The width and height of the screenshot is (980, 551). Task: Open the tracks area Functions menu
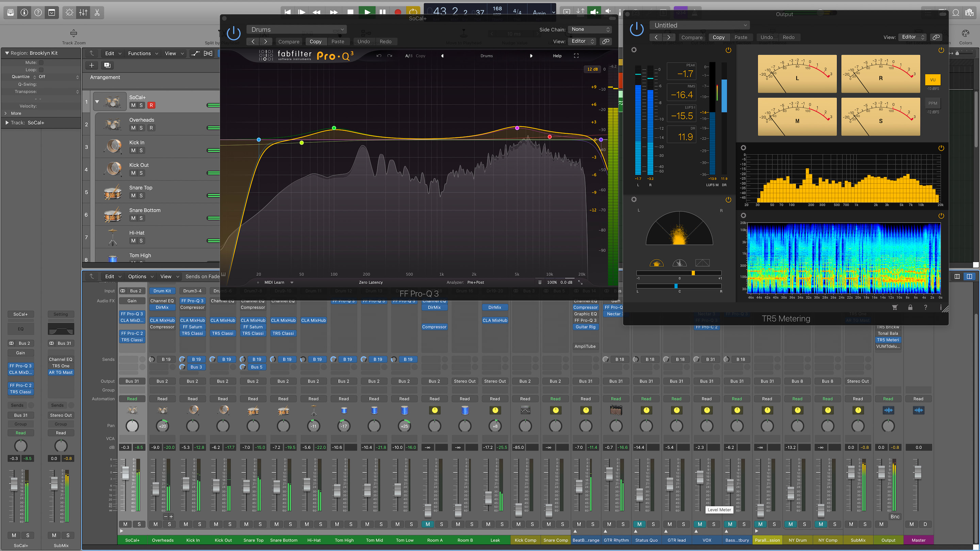[x=143, y=54]
